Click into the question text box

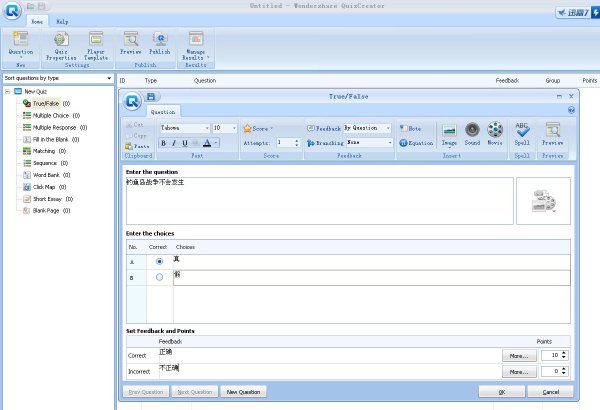320,201
